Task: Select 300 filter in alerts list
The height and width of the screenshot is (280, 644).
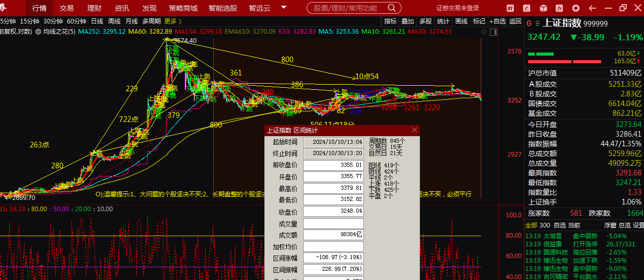Action: point(545,225)
